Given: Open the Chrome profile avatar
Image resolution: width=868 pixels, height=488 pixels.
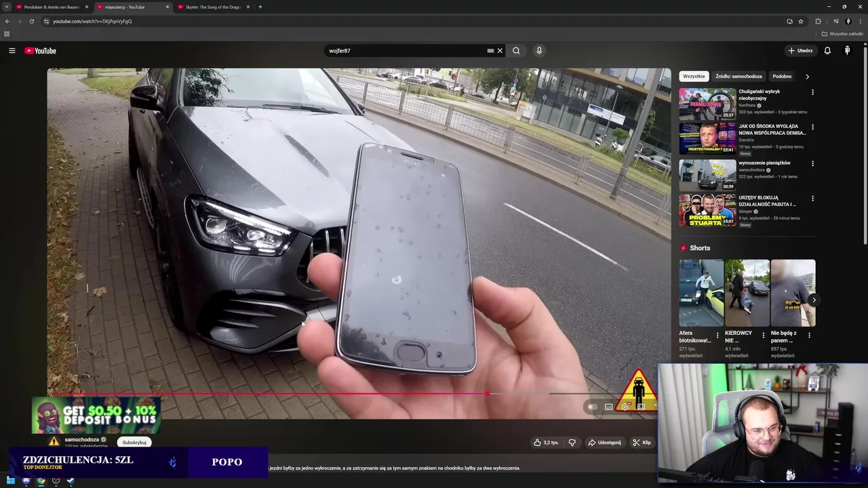Looking at the screenshot, I should coord(848,21).
